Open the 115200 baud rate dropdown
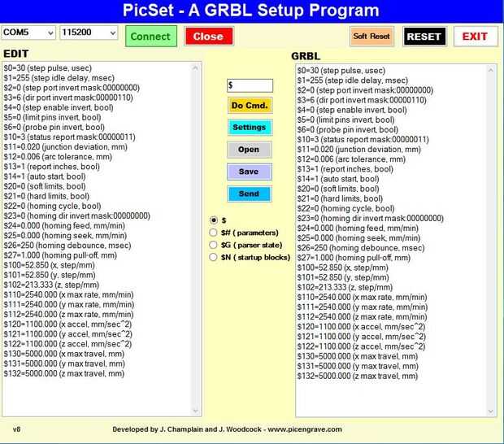Viewport: 504px width, 444px height. (x=89, y=33)
